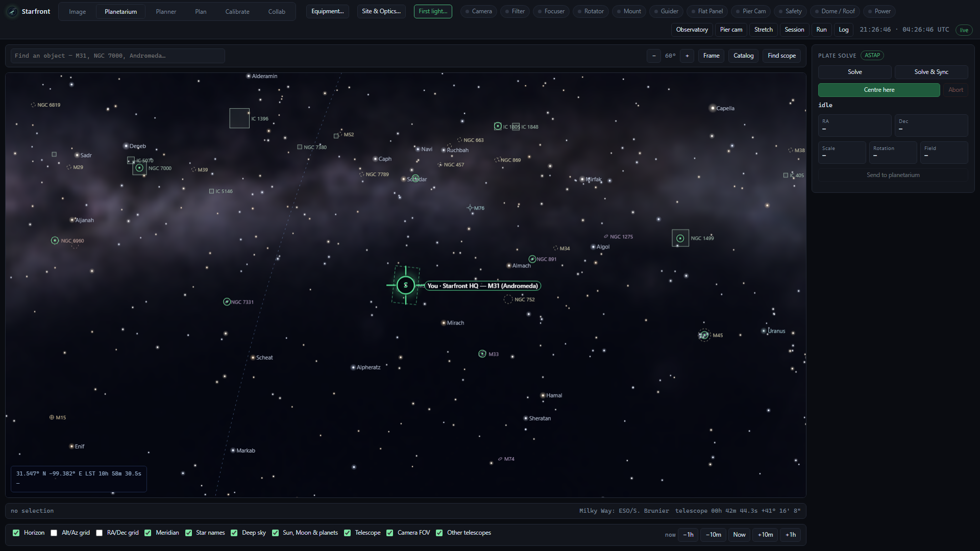Viewport: 980px width, 551px height.
Task: Open the Site & Optics... menu
Action: (x=381, y=11)
